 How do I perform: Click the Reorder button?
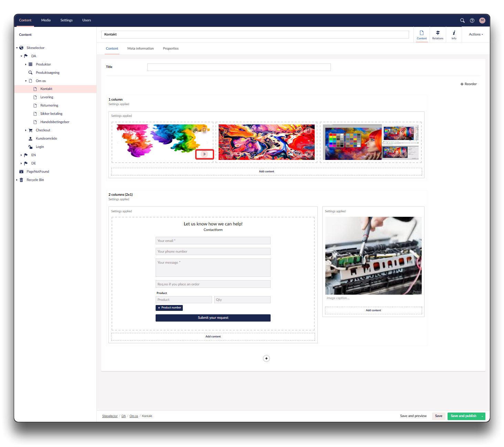tap(469, 84)
